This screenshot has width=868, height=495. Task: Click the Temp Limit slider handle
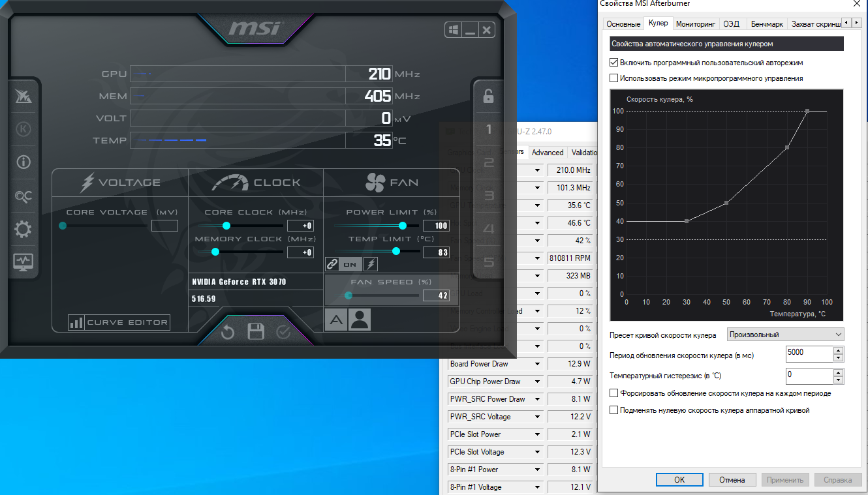pyautogui.click(x=396, y=252)
